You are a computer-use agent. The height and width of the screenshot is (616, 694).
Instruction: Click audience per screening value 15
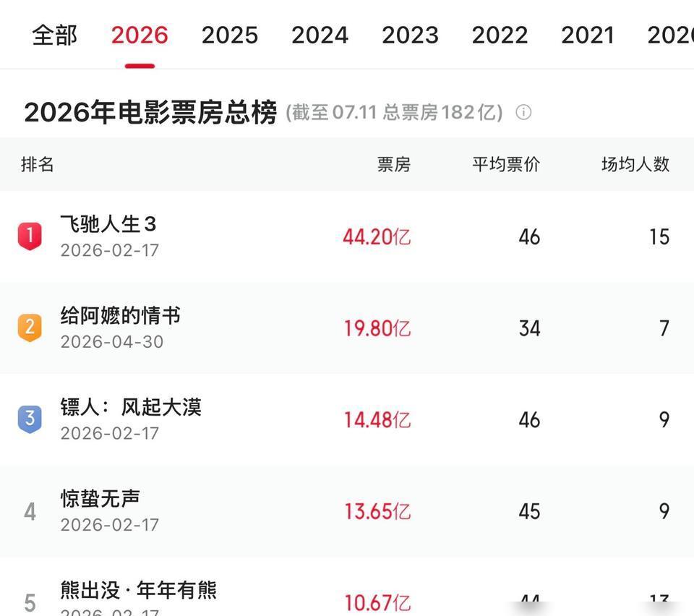tap(659, 236)
